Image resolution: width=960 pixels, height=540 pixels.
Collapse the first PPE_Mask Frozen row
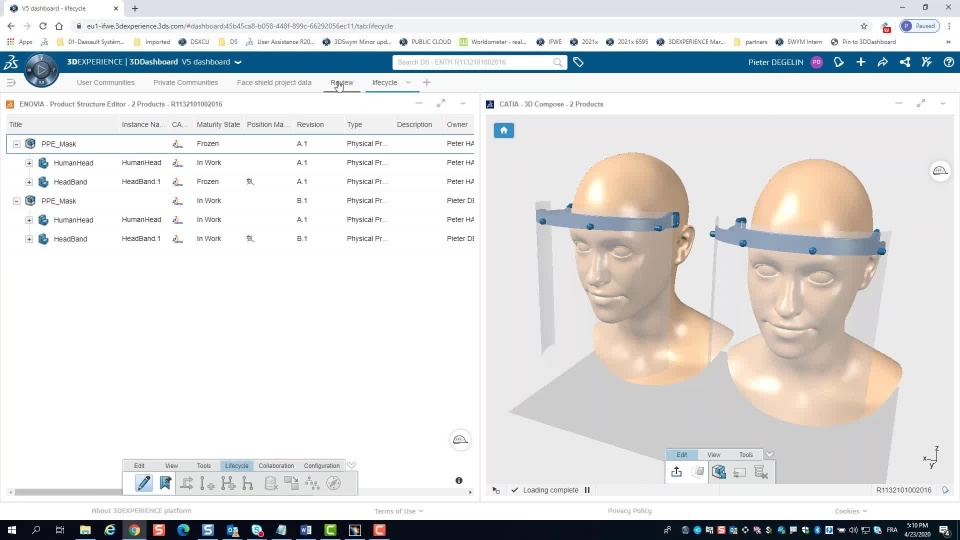click(17, 144)
